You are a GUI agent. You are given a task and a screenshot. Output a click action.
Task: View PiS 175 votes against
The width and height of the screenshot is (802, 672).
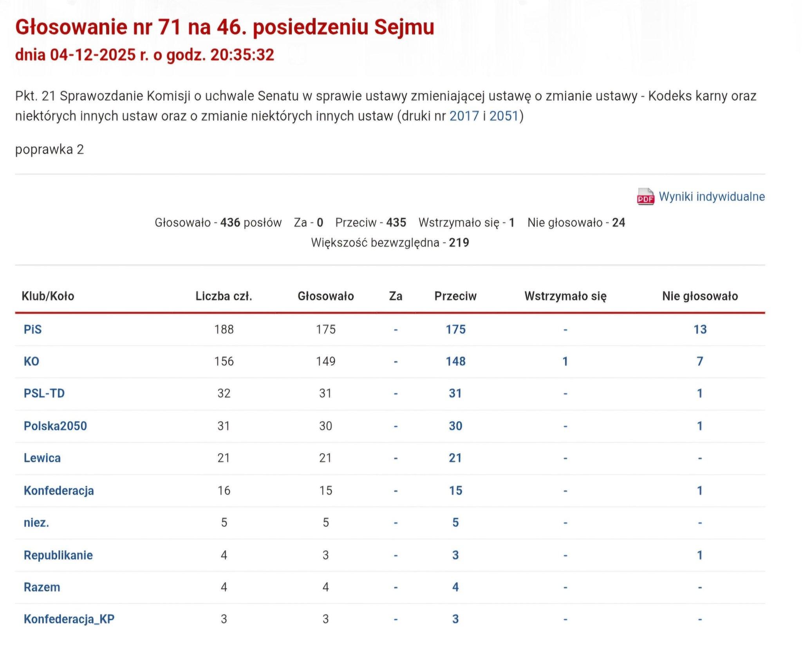pyautogui.click(x=455, y=329)
